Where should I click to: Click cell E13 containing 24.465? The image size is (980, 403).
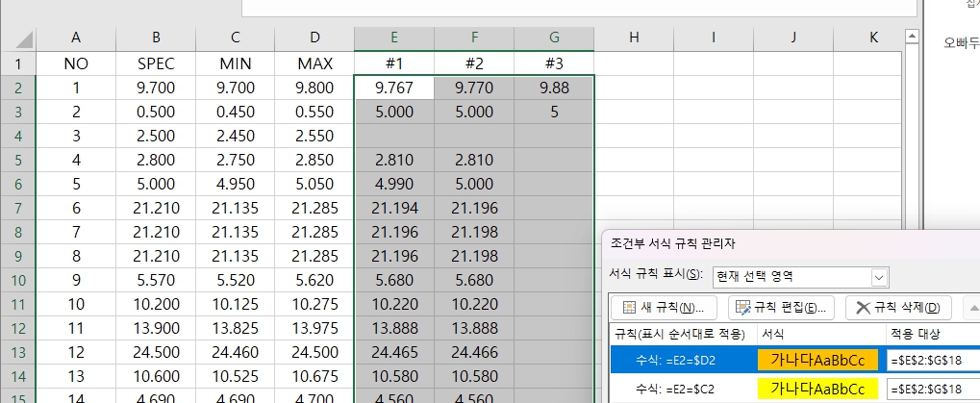pyautogui.click(x=394, y=352)
